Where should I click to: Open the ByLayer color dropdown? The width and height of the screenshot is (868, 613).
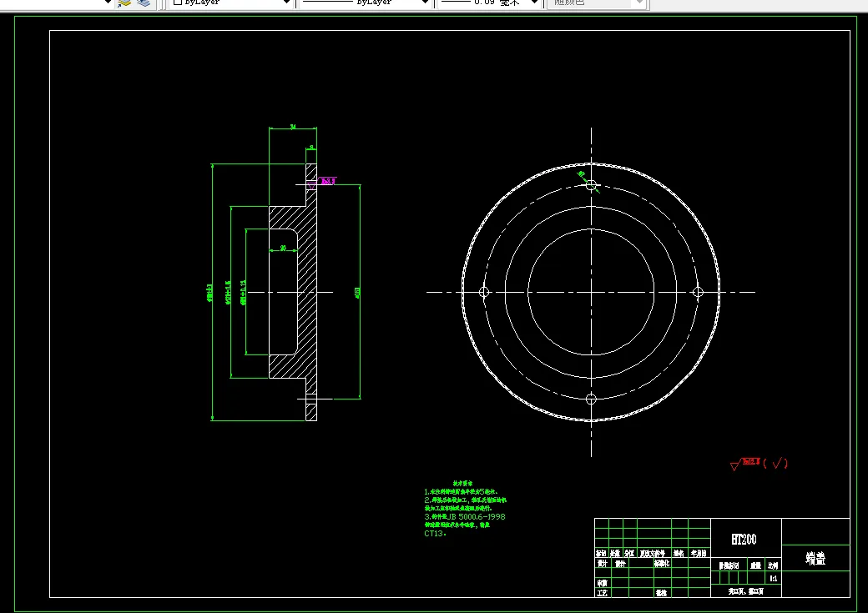click(x=231, y=3)
